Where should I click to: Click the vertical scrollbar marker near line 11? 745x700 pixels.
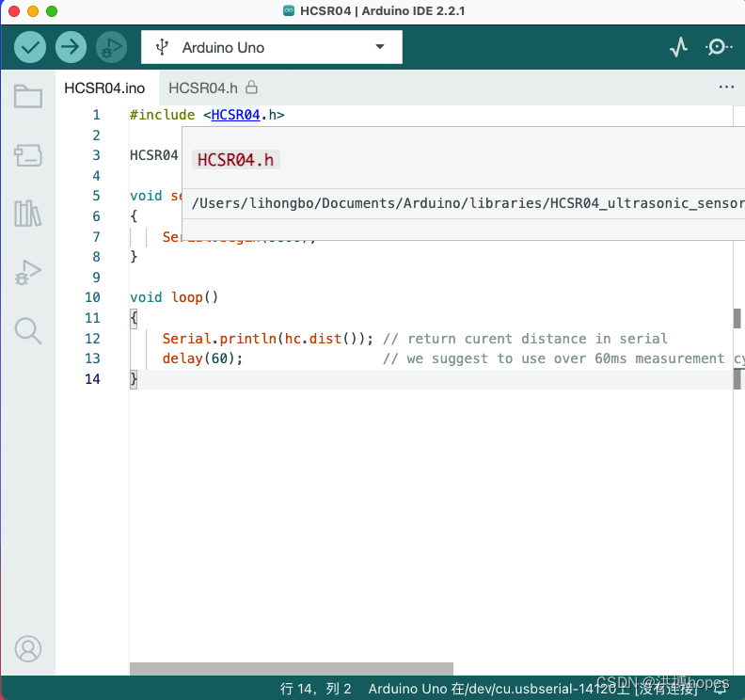pos(737,318)
